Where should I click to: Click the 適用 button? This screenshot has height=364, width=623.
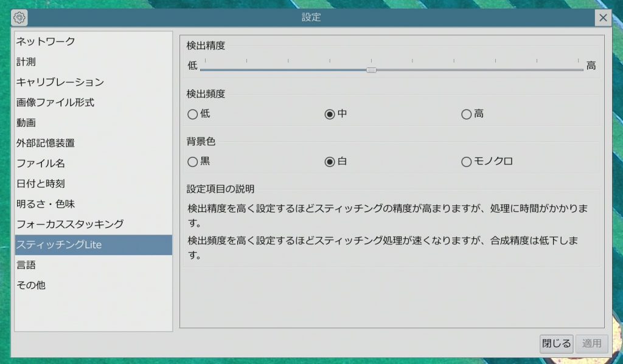point(591,343)
